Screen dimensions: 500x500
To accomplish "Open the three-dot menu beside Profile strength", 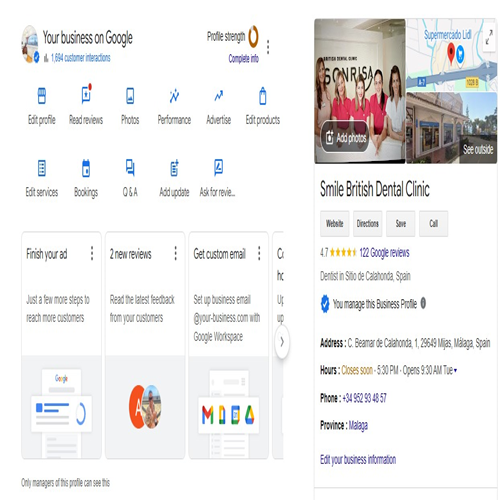I will coord(268,47).
